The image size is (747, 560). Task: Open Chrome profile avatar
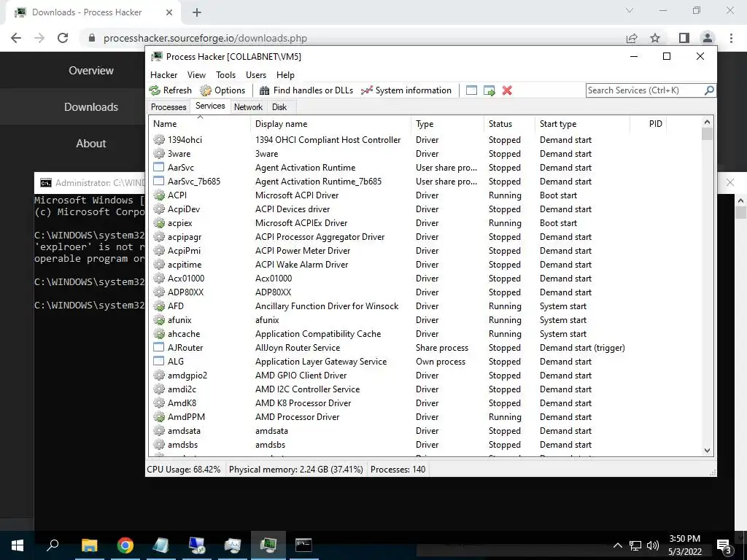708,38
